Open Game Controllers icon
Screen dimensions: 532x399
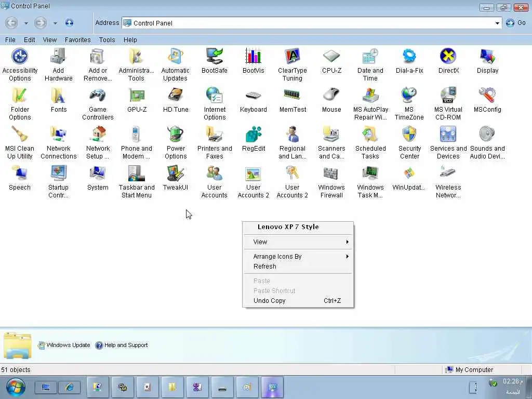98,96
